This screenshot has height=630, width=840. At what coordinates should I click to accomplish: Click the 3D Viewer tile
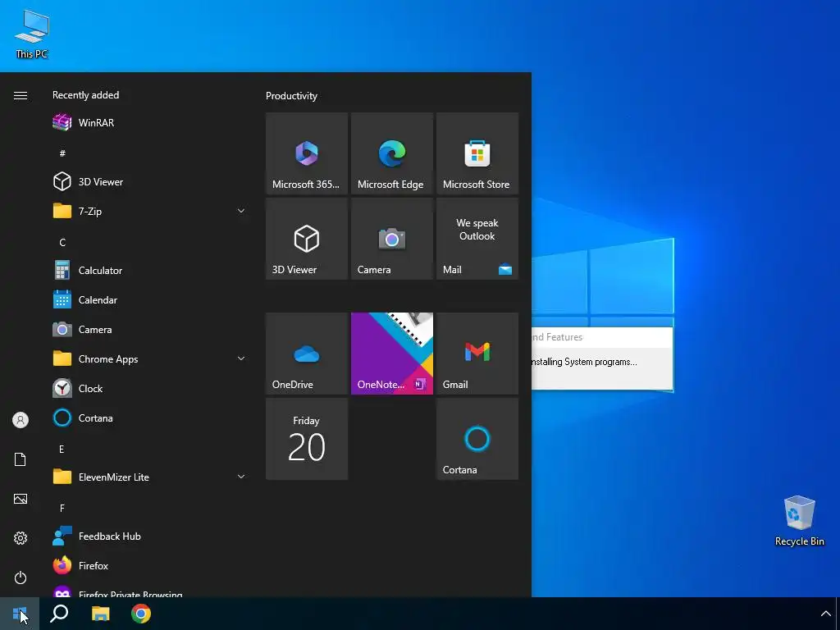click(x=307, y=239)
